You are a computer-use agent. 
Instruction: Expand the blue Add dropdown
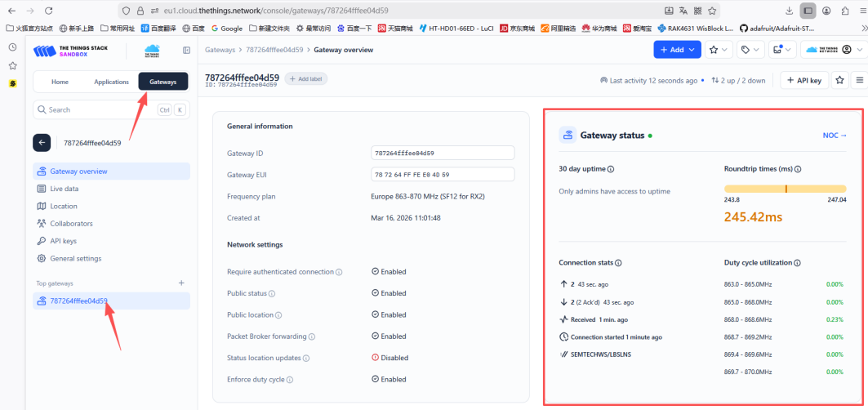coord(676,50)
